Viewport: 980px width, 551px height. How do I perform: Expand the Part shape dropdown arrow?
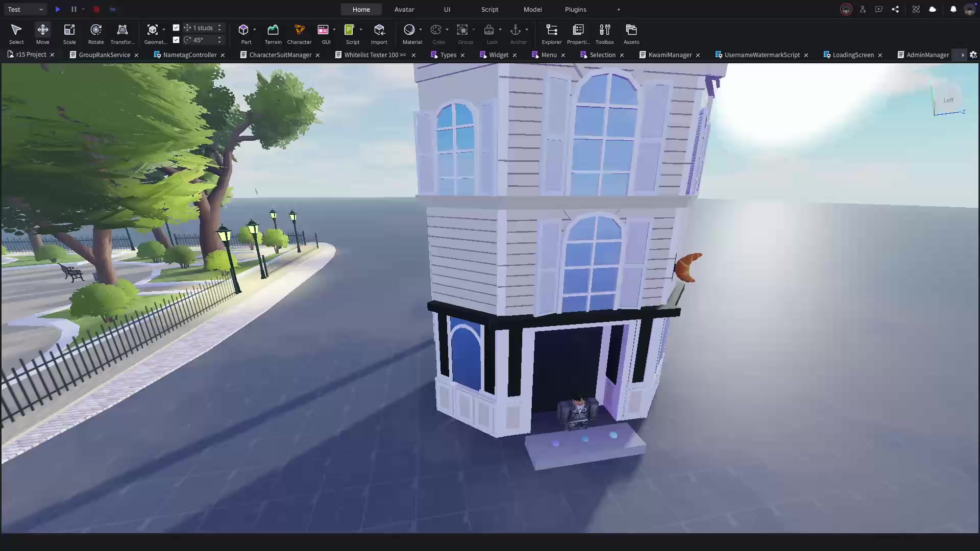255,30
